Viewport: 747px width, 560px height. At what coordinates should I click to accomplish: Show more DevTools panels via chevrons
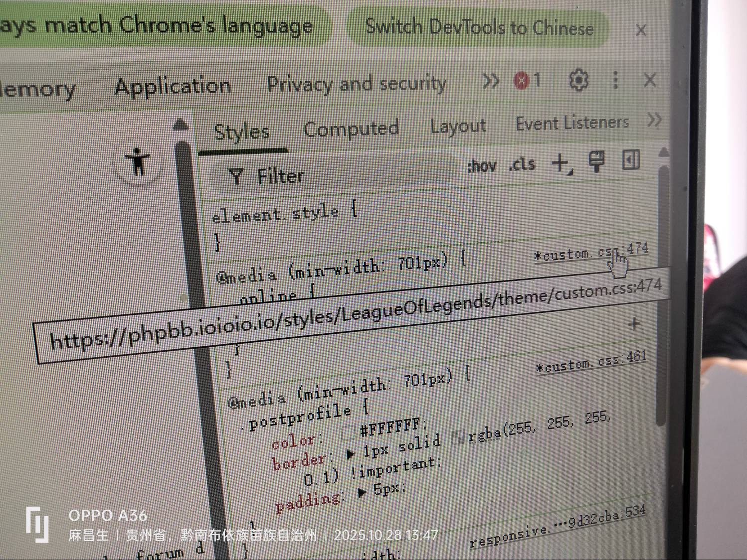pyautogui.click(x=491, y=81)
